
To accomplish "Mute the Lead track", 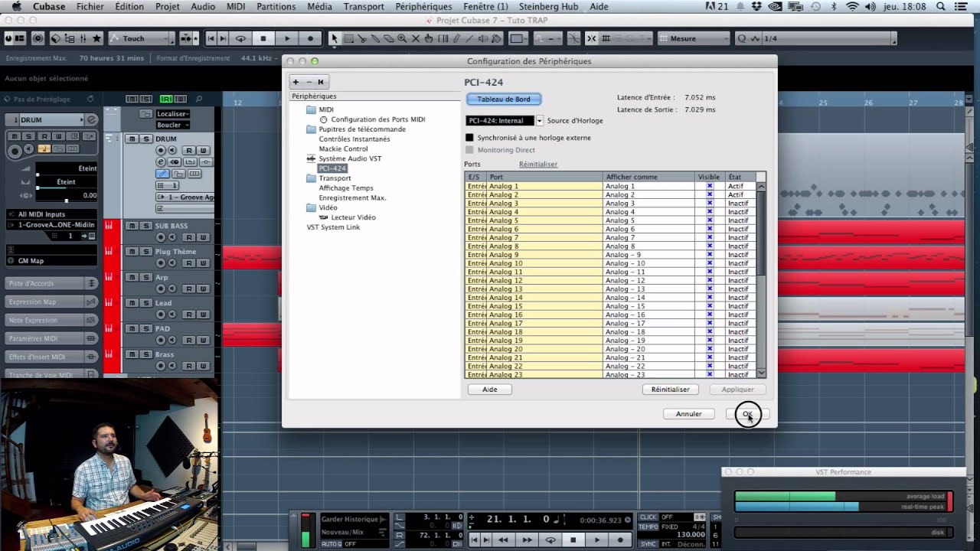I will (x=132, y=303).
